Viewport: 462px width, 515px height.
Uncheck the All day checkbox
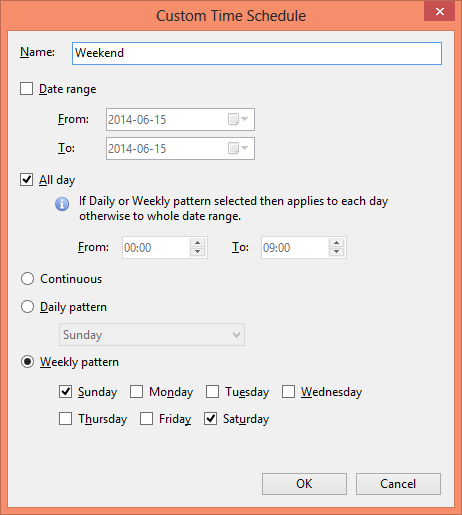coord(26,180)
